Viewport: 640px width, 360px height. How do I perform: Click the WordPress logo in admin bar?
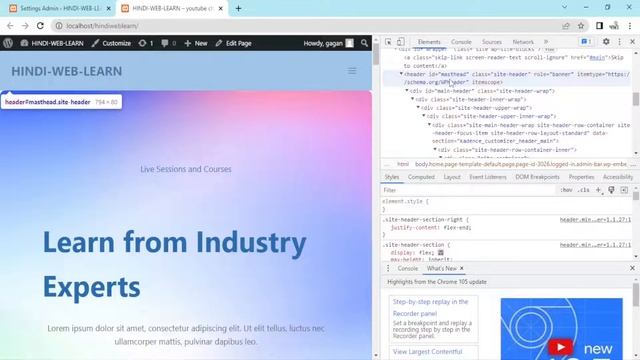click(x=8, y=43)
